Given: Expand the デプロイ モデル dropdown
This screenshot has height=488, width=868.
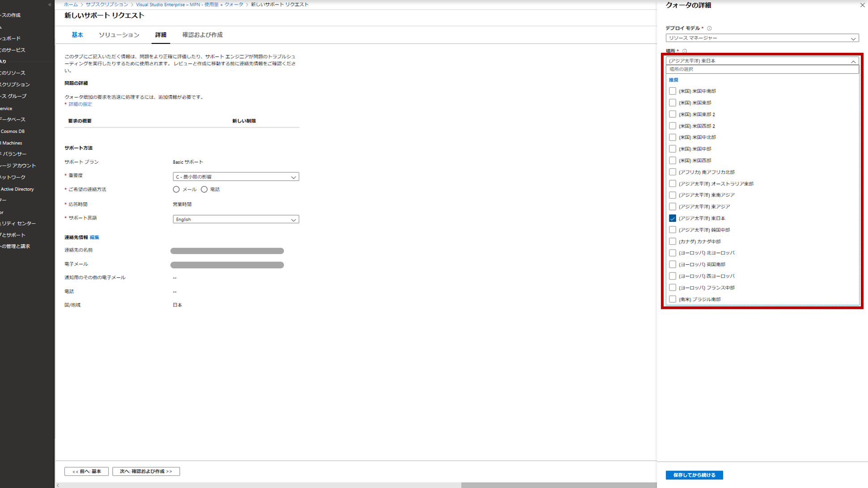Looking at the screenshot, I should coord(762,38).
